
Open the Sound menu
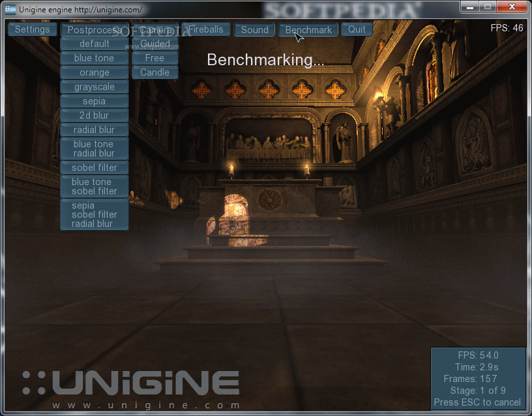click(254, 30)
